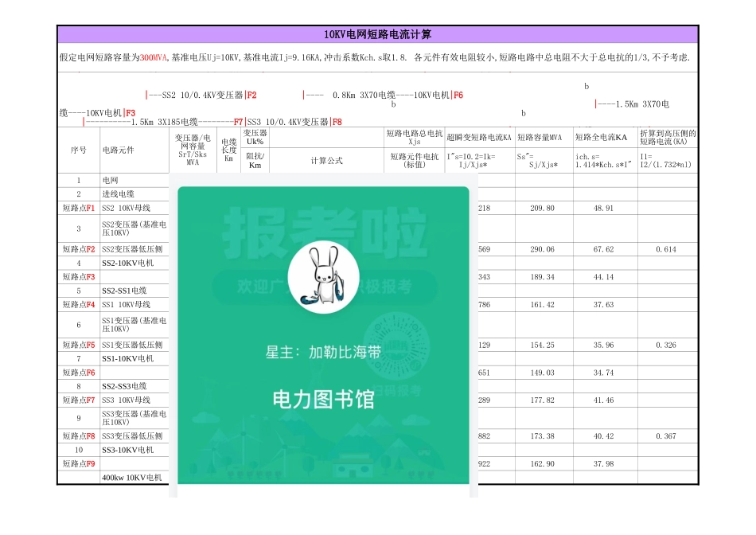This screenshot has width=756, height=535.
Task: Select the red 300MVA text
Action: (151, 57)
